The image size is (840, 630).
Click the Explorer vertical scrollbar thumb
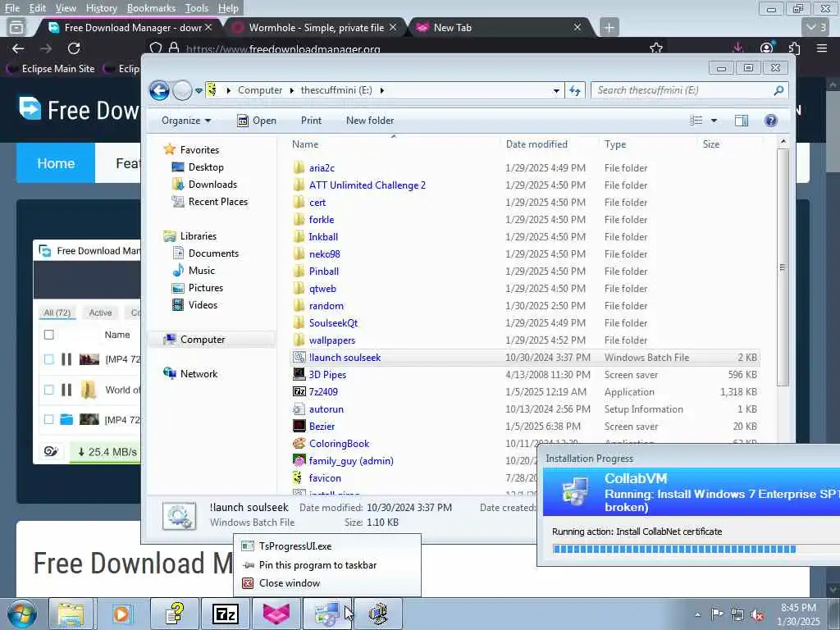point(783,267)
